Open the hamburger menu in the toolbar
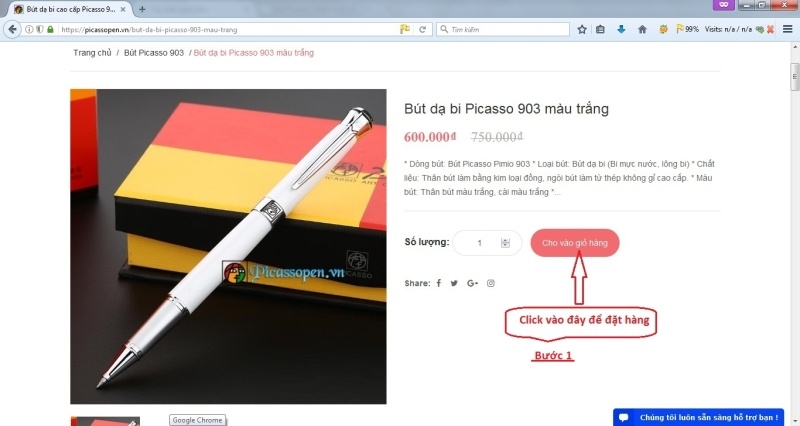Viewport: 800px width, 426px height. 787,29
